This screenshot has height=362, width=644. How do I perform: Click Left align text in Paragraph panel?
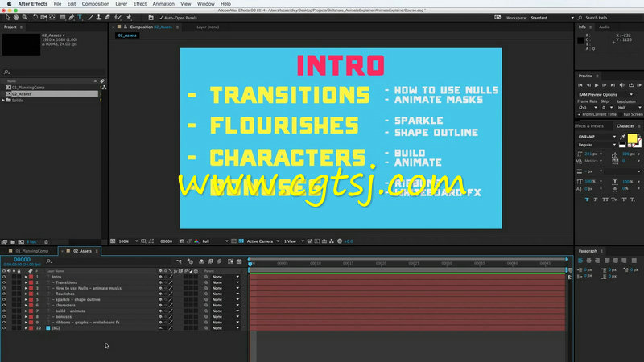pyautogui.click(x=580, y=261)
